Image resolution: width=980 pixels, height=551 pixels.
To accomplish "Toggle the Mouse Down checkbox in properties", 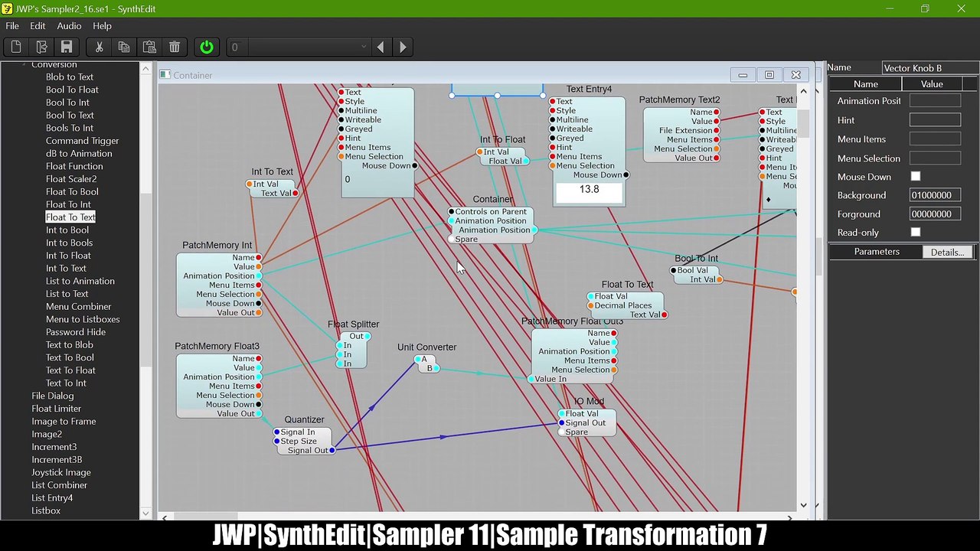I will (916, 177).
